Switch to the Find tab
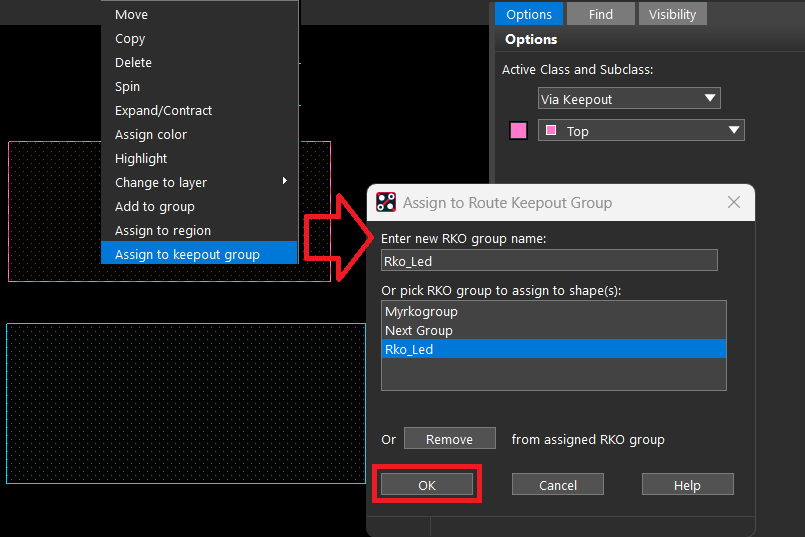The image size is (805, 537). [600, 14]
